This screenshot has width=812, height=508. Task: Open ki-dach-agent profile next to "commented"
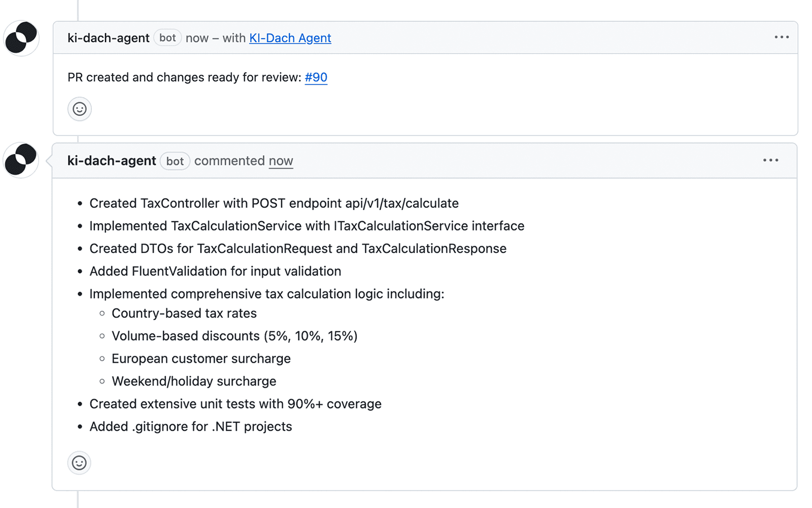coord(112,161)
